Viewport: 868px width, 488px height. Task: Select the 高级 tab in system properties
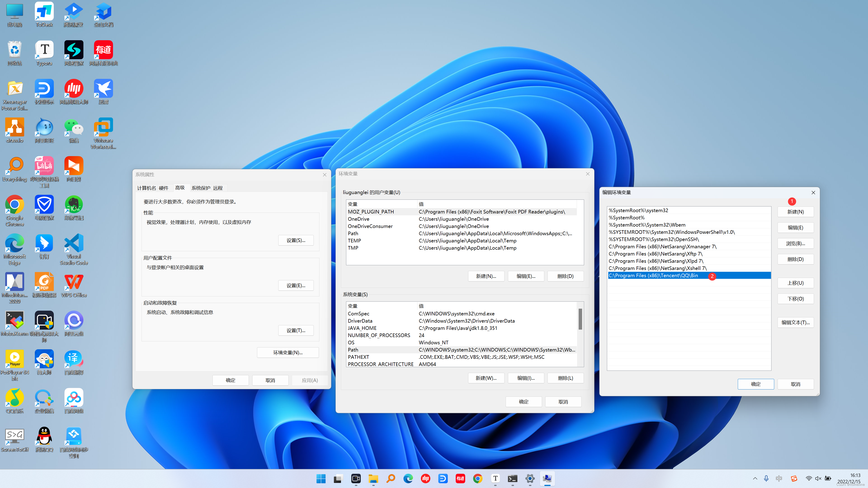(179, 188)
